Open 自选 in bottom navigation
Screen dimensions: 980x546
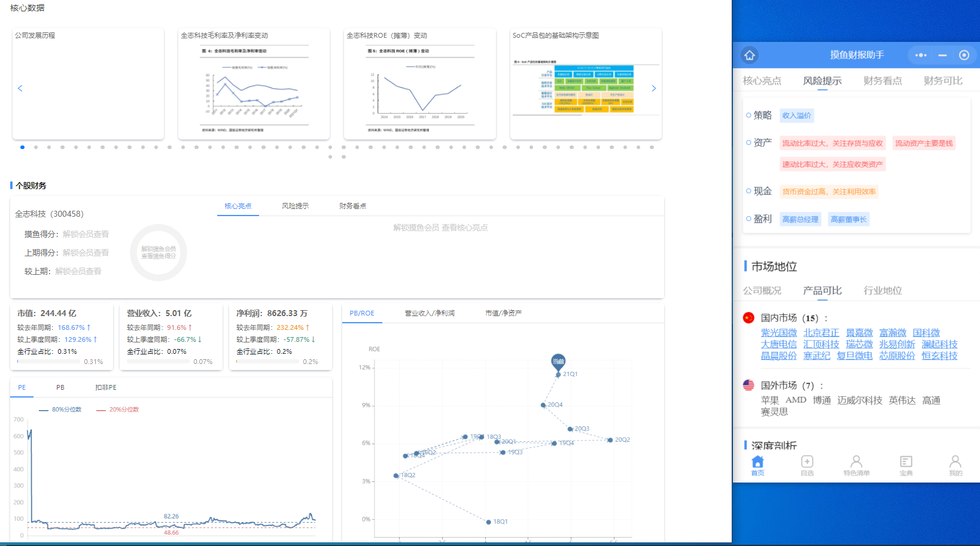point(807,465)
